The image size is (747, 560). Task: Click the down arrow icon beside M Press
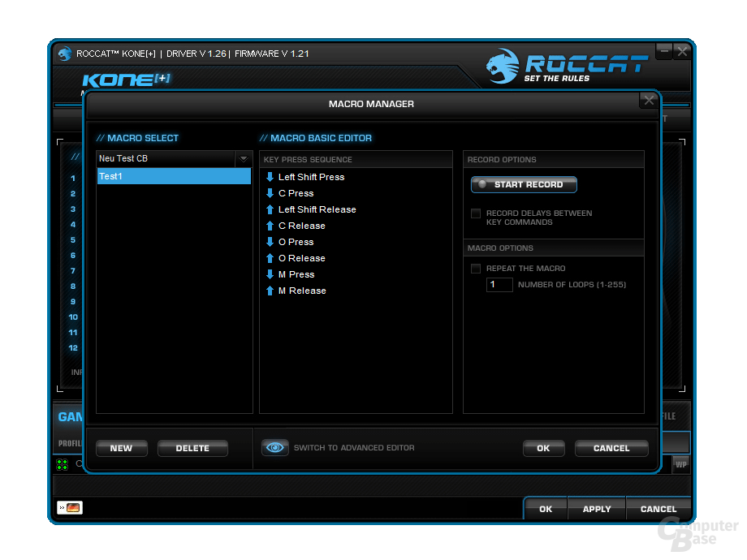[x=270, y=274]
